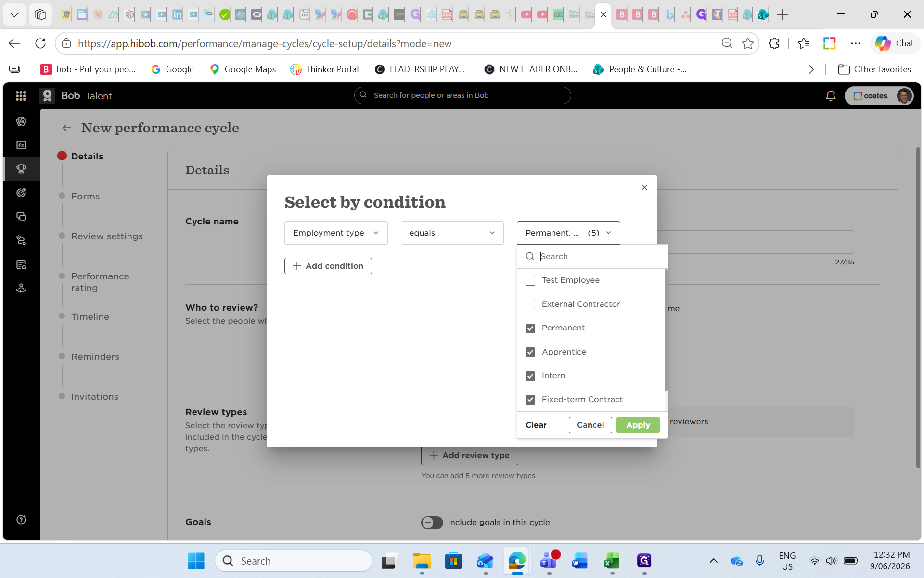Screen dimensions: 924x578
Task: Click browser back arrow
Action: tap(14, 43)
